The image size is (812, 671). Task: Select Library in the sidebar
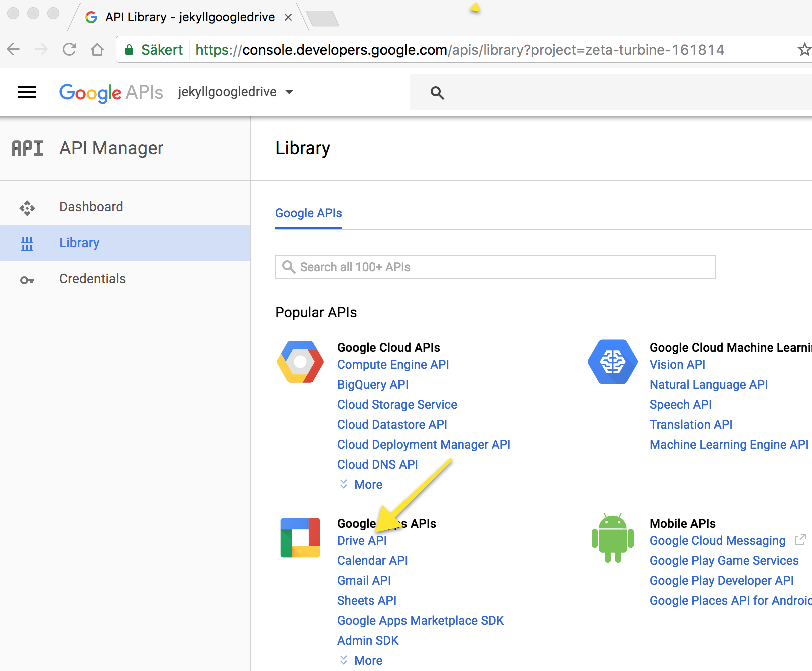(x=125, y=243)
